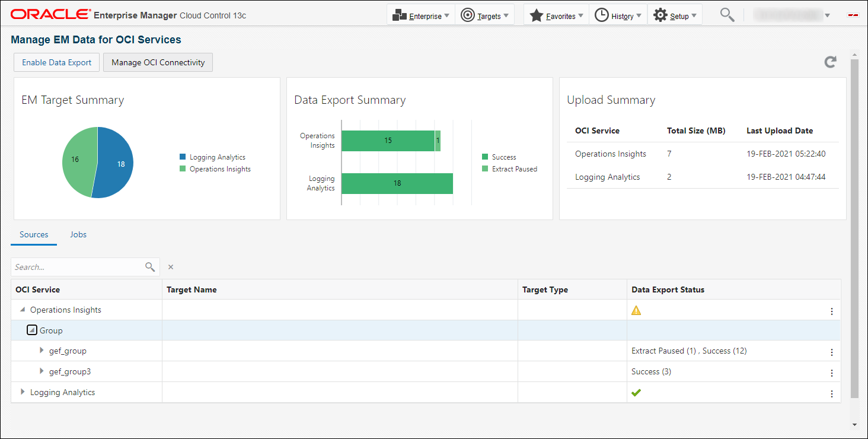Switch to the Jobs tab
The height and width of the screenshot is (439, 868).
click(78, 235)
